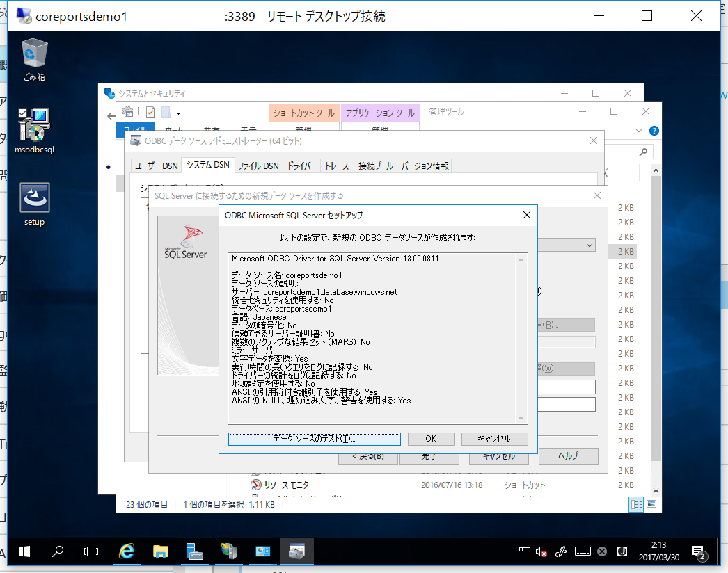Click the input method tray icon
The width and height of the screenshot is (728, 573).
[622, 551]
